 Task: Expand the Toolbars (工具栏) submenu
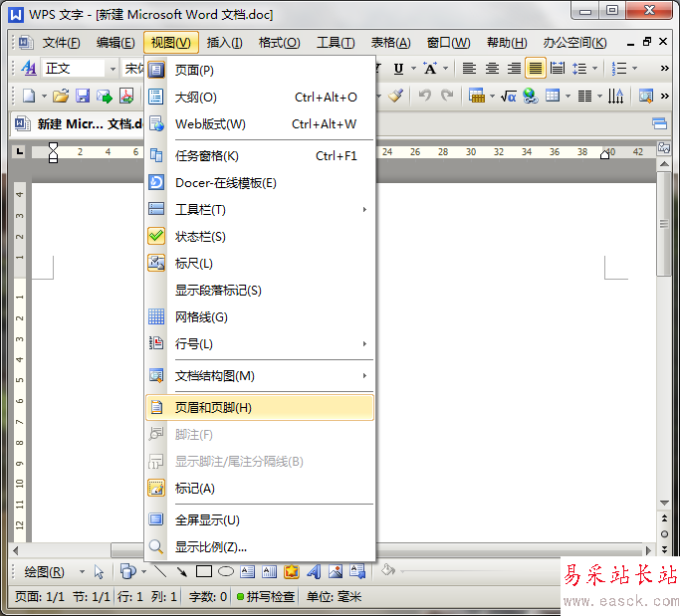pos(260,210)
